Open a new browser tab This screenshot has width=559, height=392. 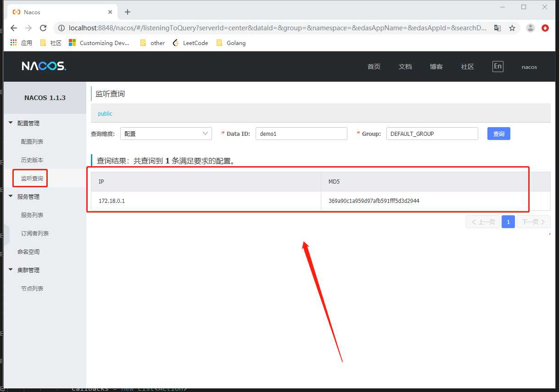pyautogui.click(x=128, y=12)
